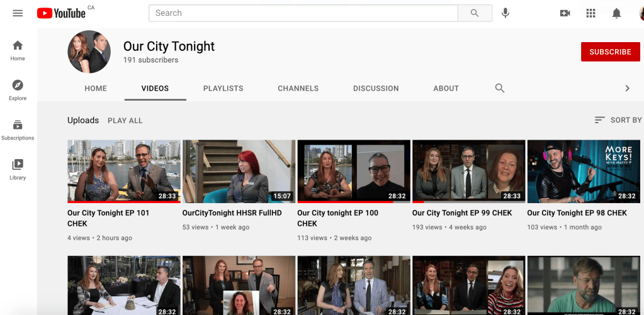Viewport: 644px width, 315px height.
Task: Click the 191 subscribers text
Action: tap(150, 60)
